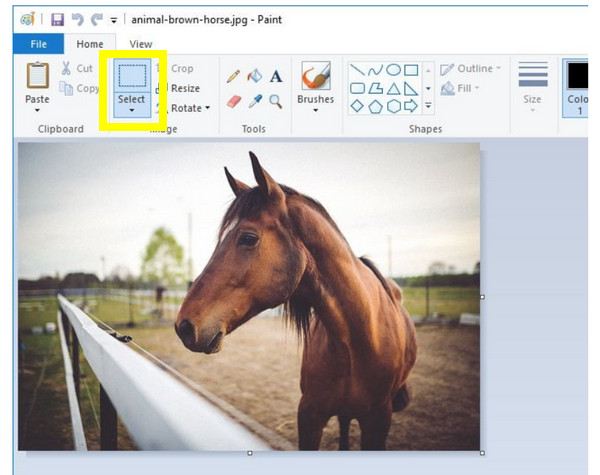The width and height of the screenshot is (600, 475).
Task: Click the canvas right-edge resize handle
Action: (482, 297)
